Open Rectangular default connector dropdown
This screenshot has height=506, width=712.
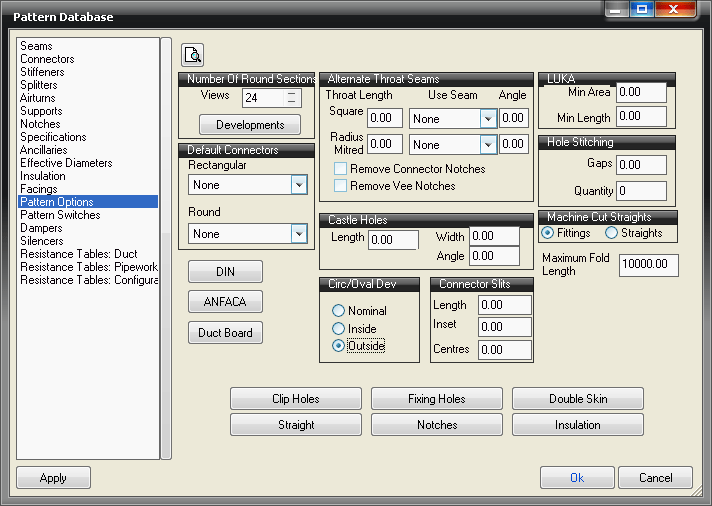(x=299, y=185)
